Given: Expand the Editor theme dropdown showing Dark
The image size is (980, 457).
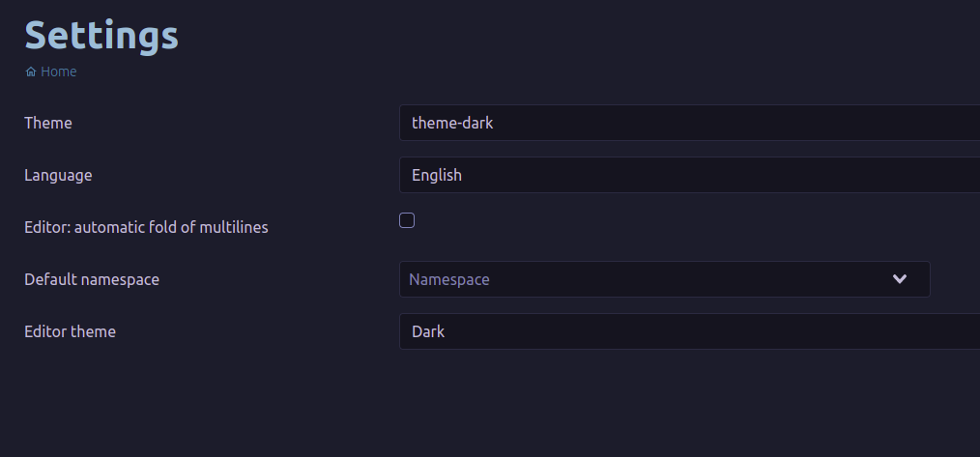Looking at the screenshot, I should tap(689, 331).
